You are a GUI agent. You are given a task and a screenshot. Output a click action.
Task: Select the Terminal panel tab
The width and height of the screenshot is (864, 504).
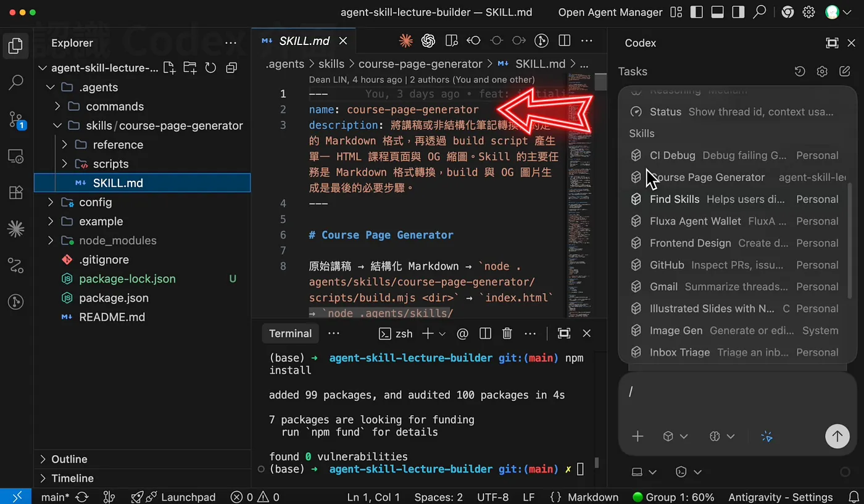[x=290, y=334]
